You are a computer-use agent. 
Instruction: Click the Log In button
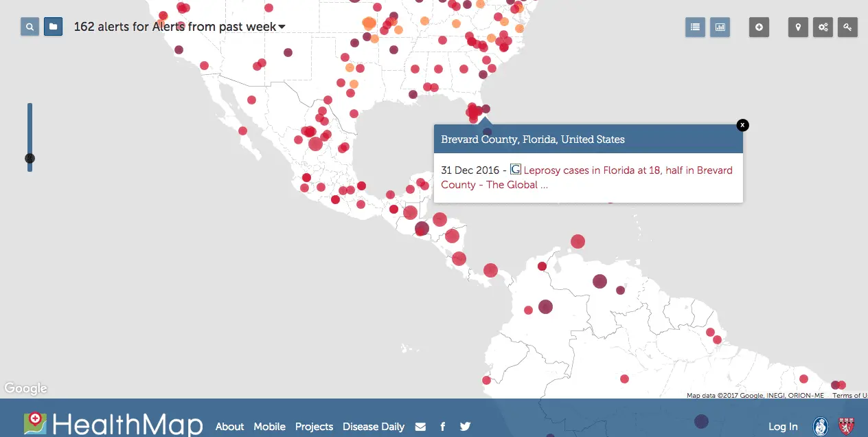783,427
